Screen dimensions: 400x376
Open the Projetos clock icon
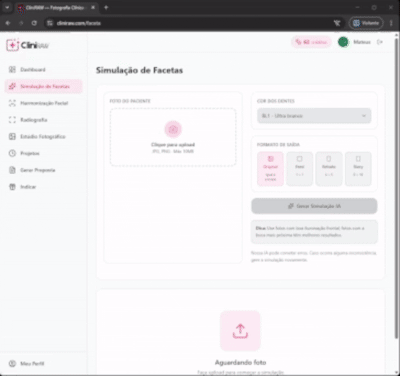point(12,153)
